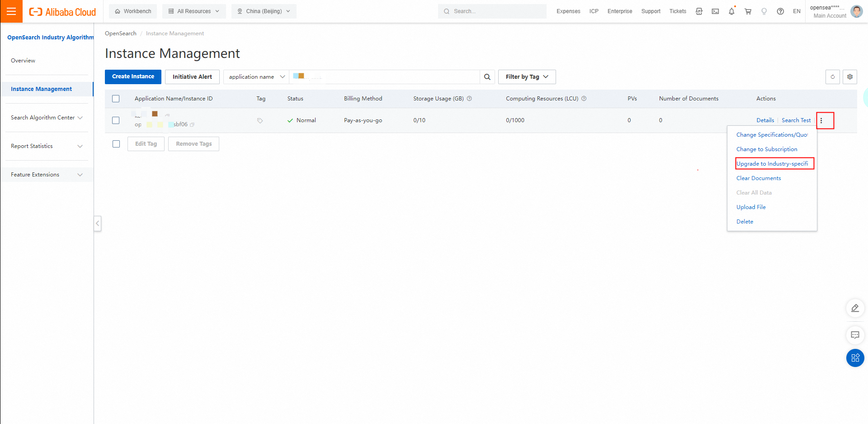Open the Cloud Shell terminal icon
This screenshot has height=424, width=868.
tap(715, 11)
